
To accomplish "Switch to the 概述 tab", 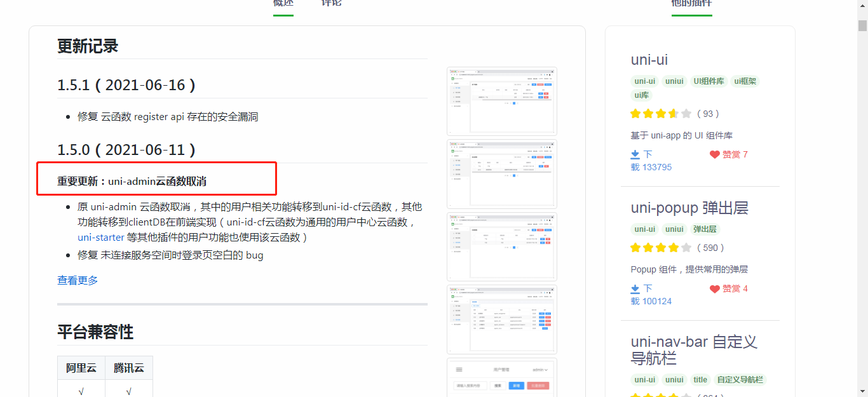I will 283,3.
